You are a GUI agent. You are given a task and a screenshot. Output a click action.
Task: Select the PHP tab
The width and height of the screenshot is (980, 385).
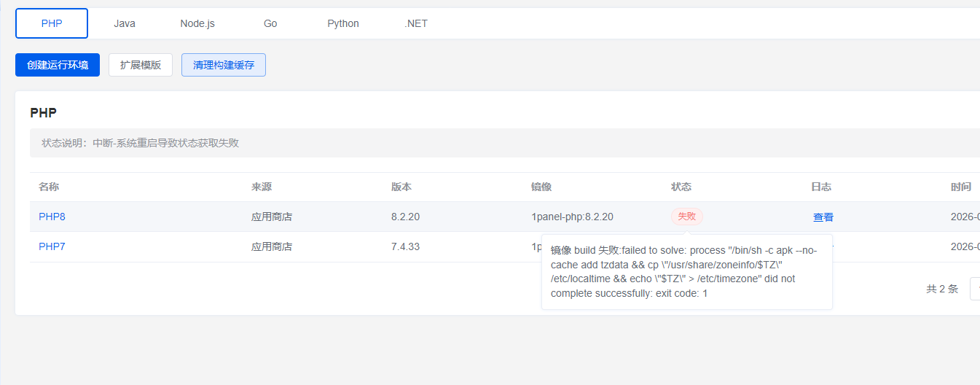(52, 23)
